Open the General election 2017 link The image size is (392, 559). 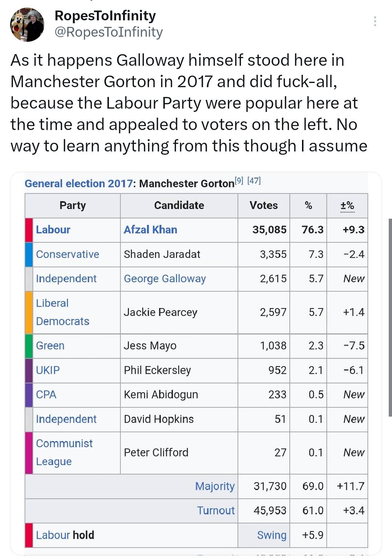78,183
